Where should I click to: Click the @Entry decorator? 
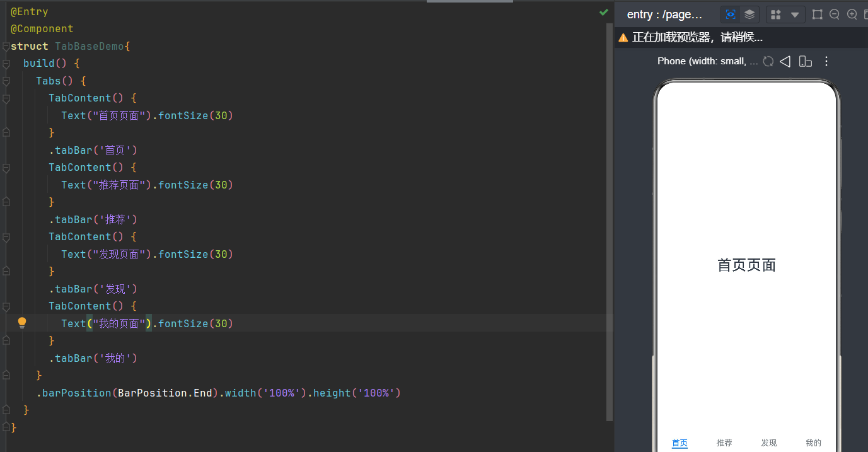point(30,11)
